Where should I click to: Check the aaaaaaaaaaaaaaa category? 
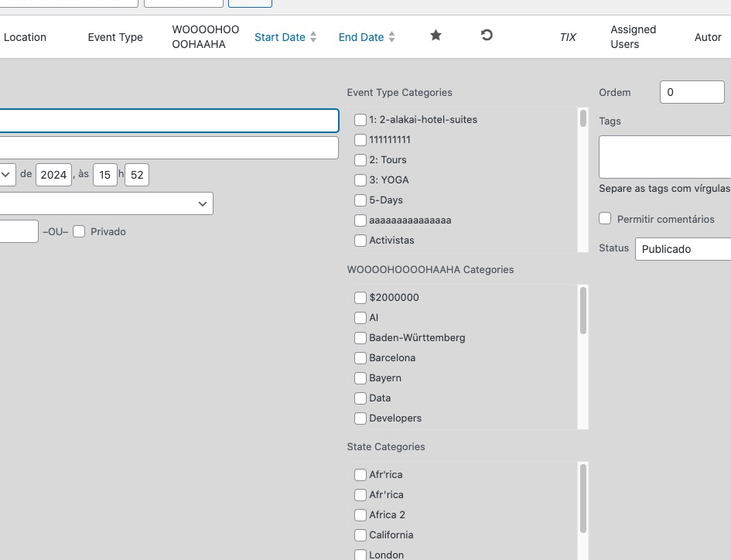(x=360, y=220)
